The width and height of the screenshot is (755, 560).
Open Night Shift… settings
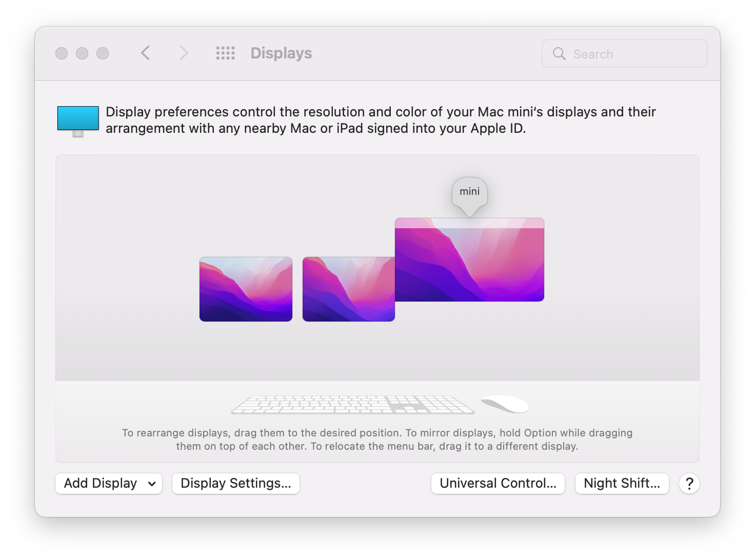click(x=622, y=484)
